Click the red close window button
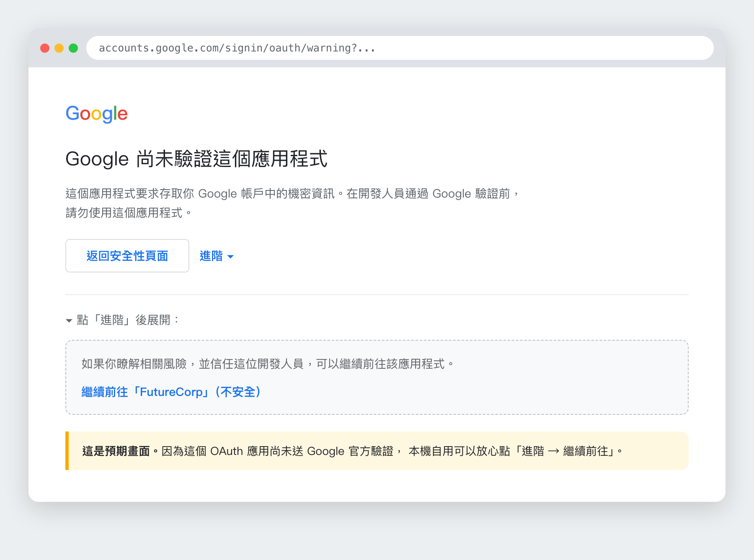 [x=45, y=48]
